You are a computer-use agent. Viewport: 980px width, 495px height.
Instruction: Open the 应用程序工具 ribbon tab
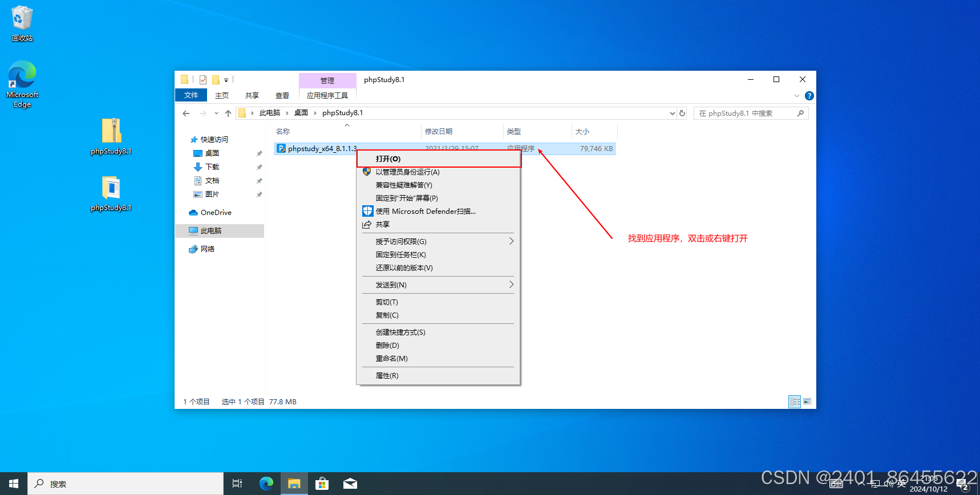(x=327, y=95)
